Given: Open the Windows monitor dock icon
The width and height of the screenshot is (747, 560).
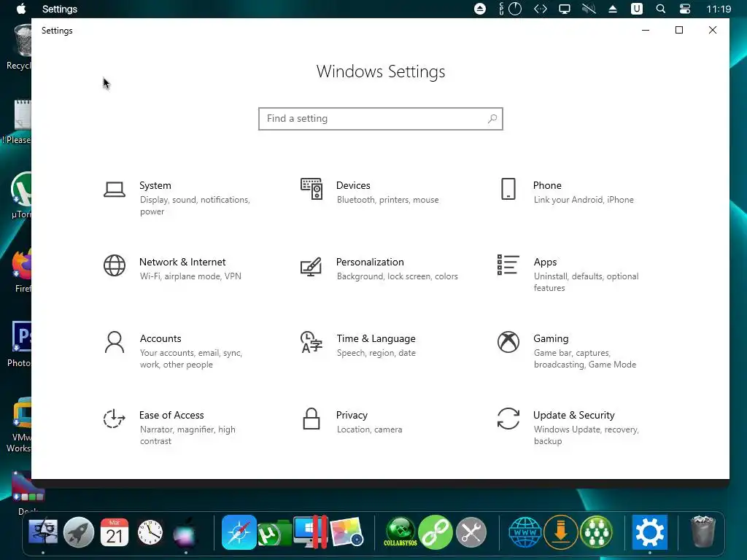Looking at the screenshot, I should [x=310, y=532].
